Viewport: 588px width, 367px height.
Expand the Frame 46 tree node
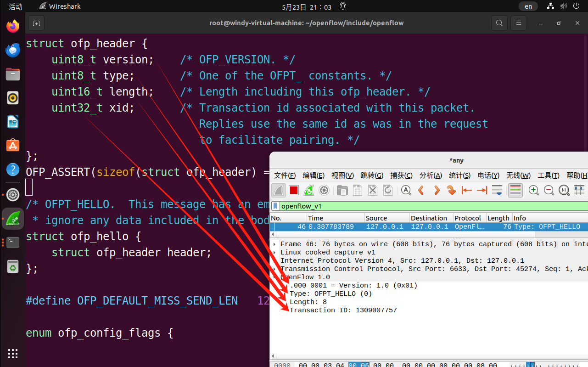click(x=274, y=244)
